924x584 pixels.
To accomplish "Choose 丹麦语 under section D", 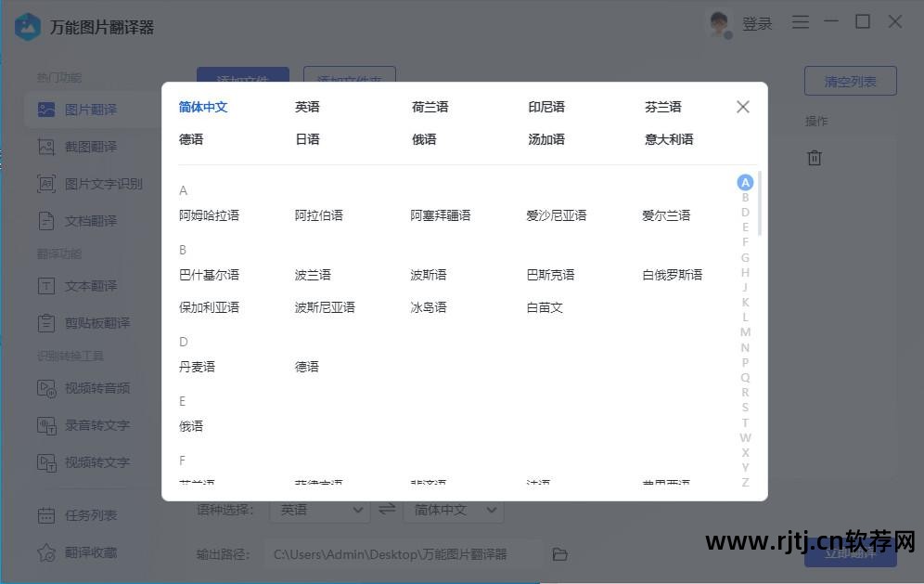I will click(197, 367).
